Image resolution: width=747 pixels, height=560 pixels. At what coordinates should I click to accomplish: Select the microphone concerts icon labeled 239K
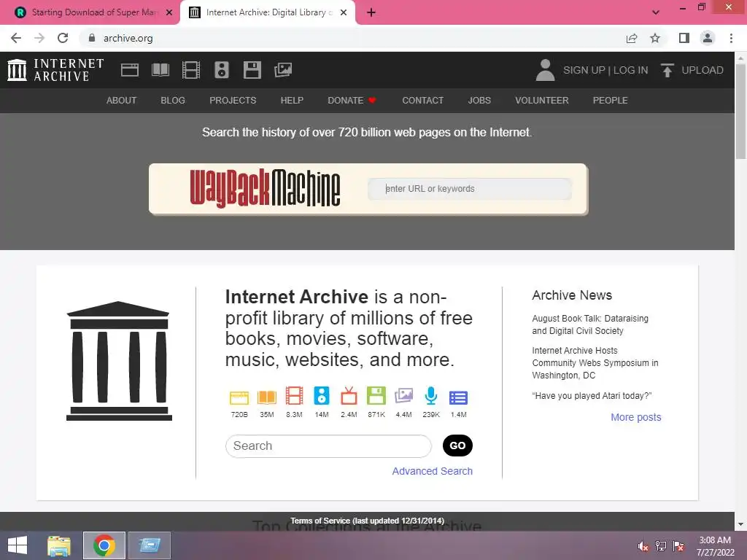point(431,396)
